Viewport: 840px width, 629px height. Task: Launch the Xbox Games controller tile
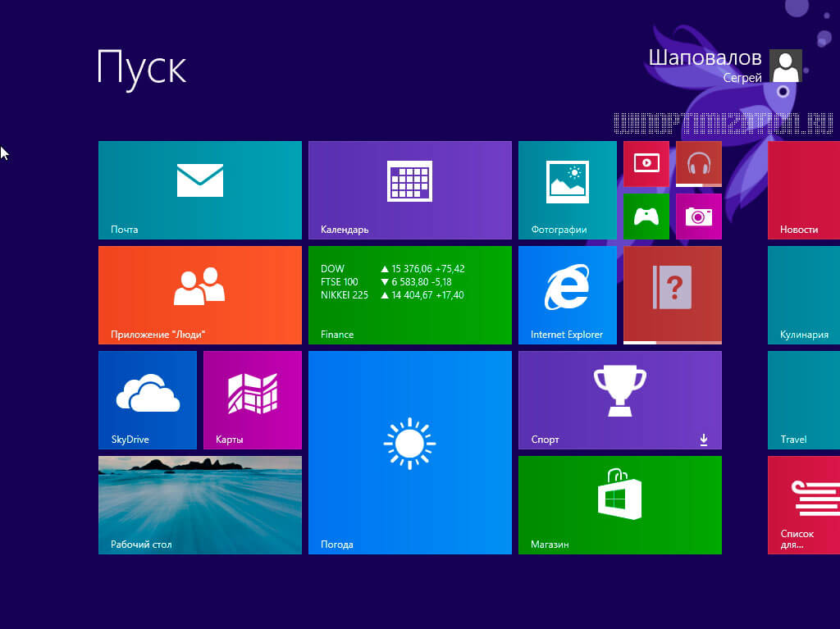[x=646, y=216]
